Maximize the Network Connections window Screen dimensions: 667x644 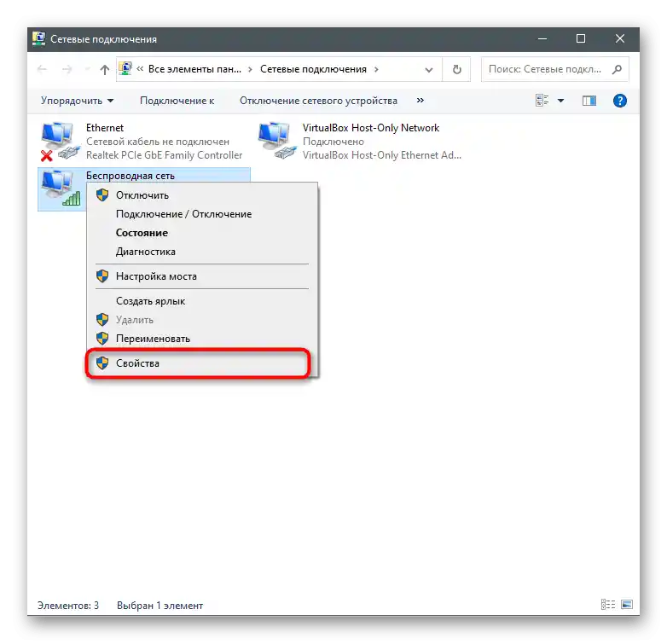[581, 38]
